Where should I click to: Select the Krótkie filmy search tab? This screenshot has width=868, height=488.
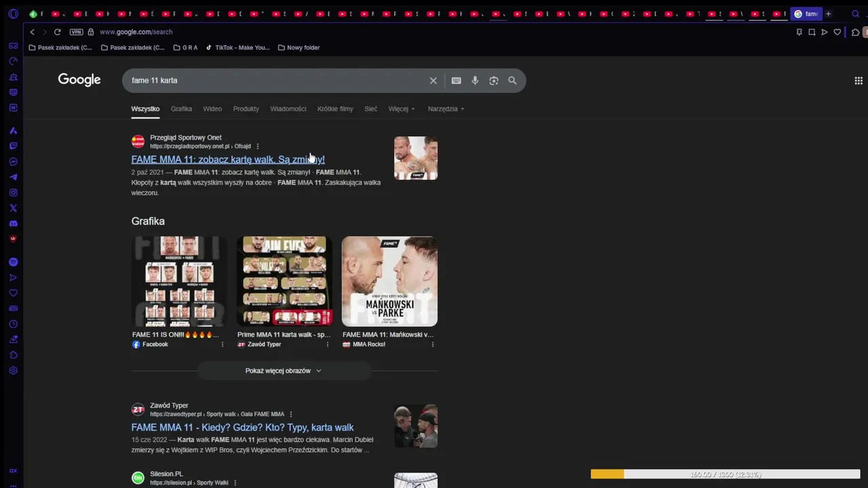point(335,108)
